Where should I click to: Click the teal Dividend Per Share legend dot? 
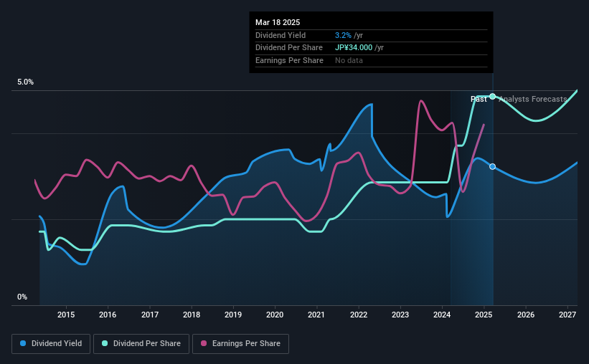tap(105, 343)
